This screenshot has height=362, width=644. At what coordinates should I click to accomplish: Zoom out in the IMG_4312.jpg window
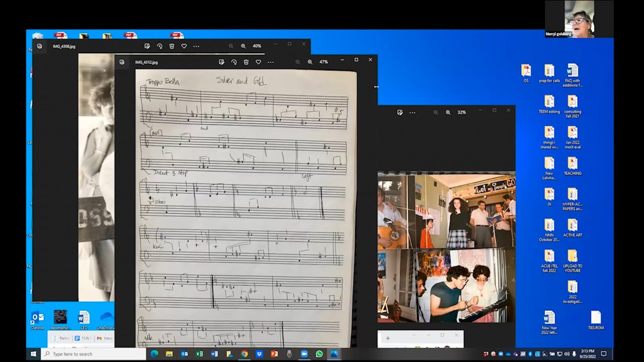297,62
